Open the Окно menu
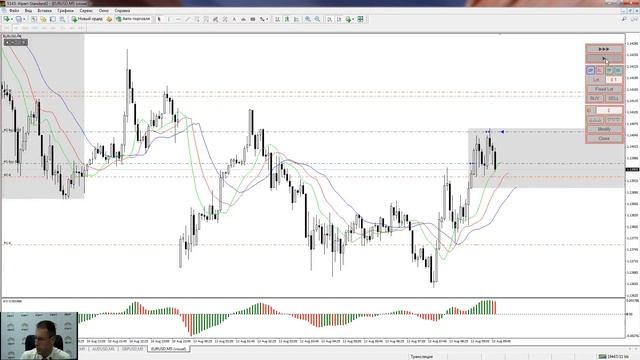This screenshot has width=640, height=360. [104, 11]
